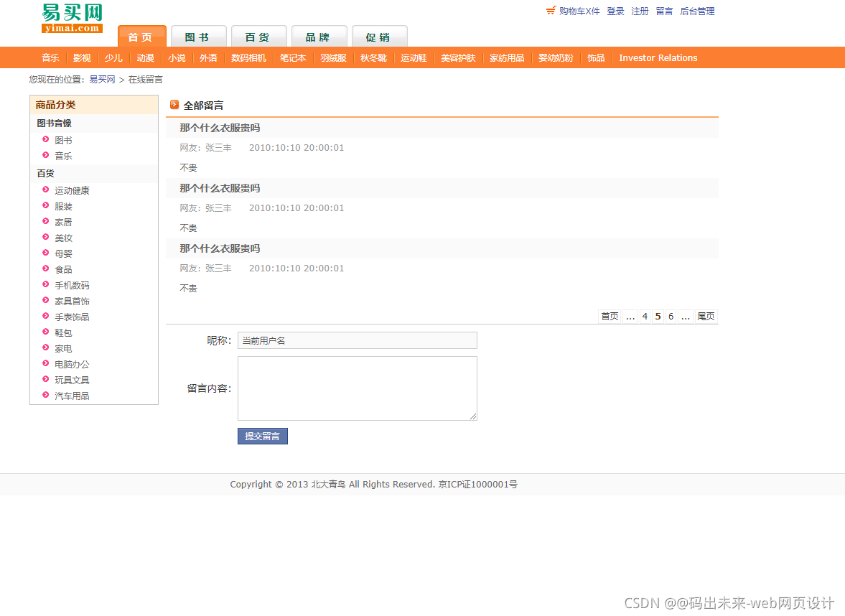Click the 留言内容 text area
The image size is (845, 616).
click(358, 388)
